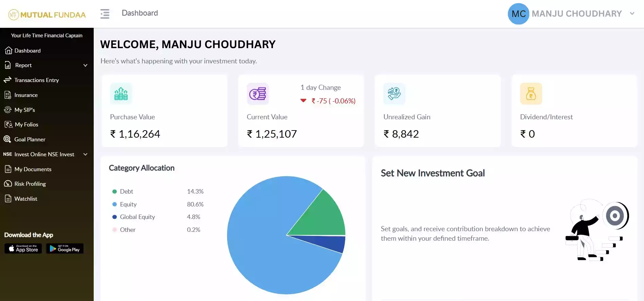Click the My SIP's target icon

click(x=7, y=110)
